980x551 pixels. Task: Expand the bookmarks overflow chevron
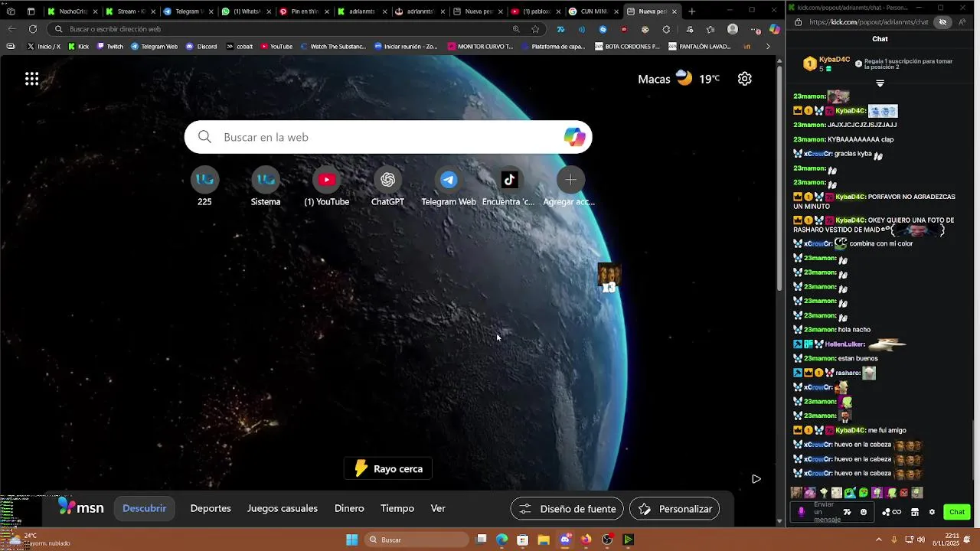point(769,46)
